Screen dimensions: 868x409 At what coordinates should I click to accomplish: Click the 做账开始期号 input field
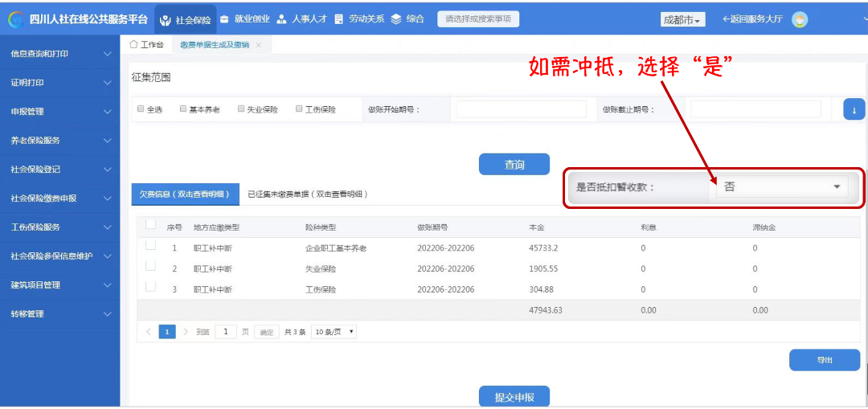point(521,109)
